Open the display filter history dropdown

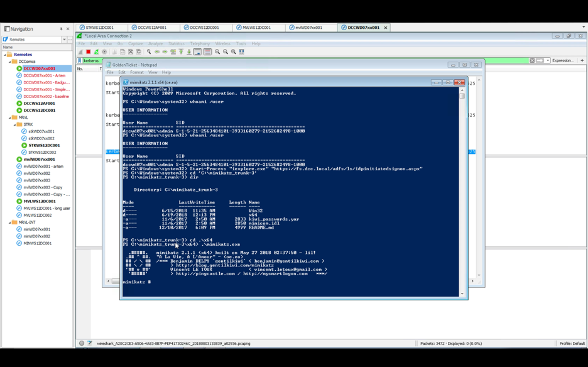click(x=548, y=60)
